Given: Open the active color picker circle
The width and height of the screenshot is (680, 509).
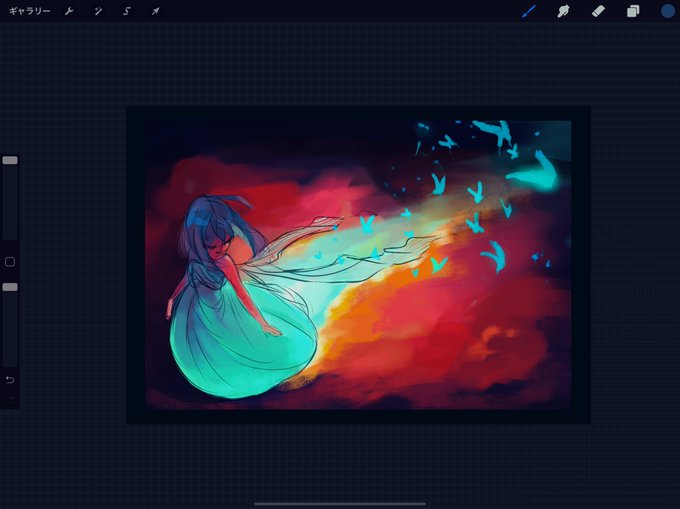Looking at the screenshot, I should [x=668, y=11].
